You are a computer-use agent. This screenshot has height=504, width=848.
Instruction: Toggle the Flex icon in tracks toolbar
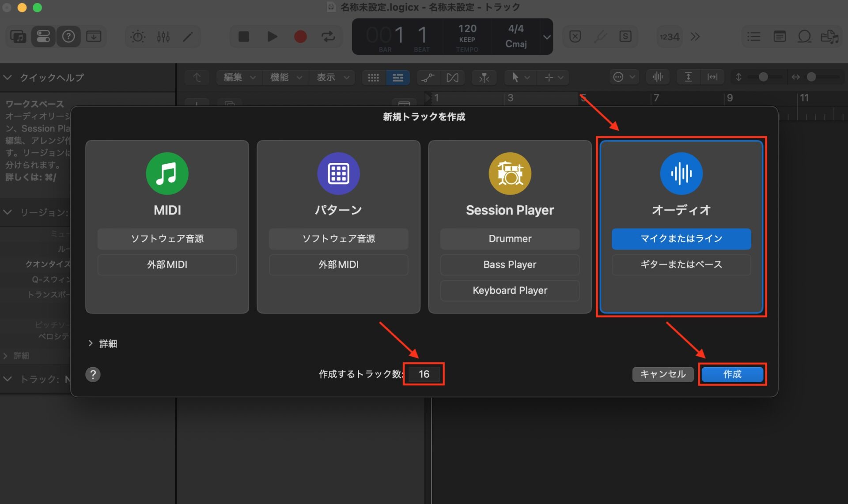coord(452,77)
